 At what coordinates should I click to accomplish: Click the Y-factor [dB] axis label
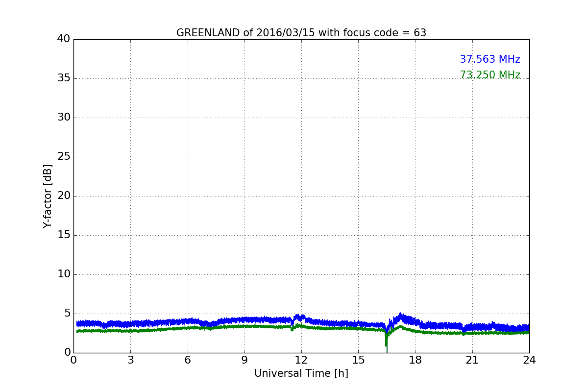(48, 196)
